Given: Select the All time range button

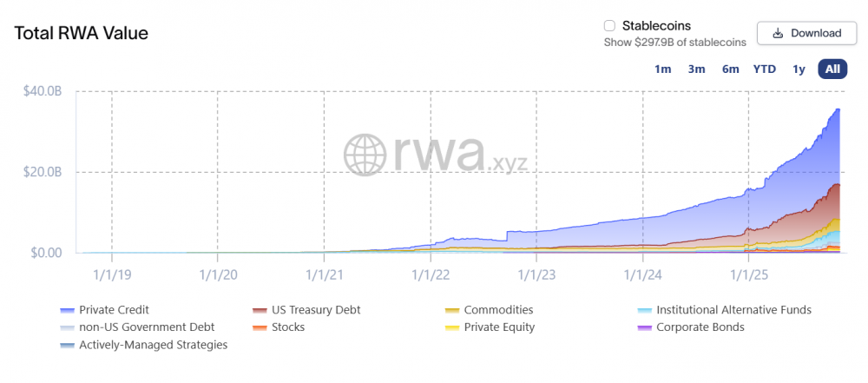Looking at the screenshot, I should coord(832,69).
